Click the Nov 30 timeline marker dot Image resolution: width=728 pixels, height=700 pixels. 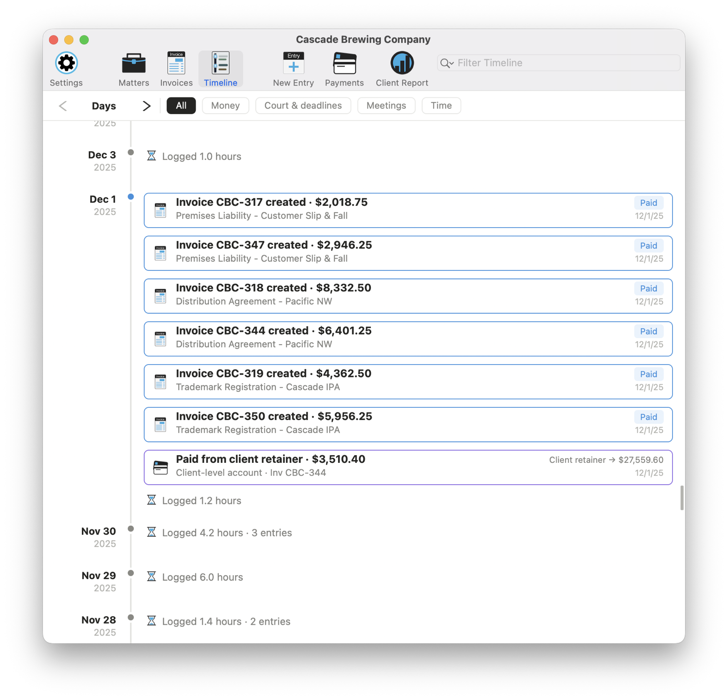tap(131, 529)
